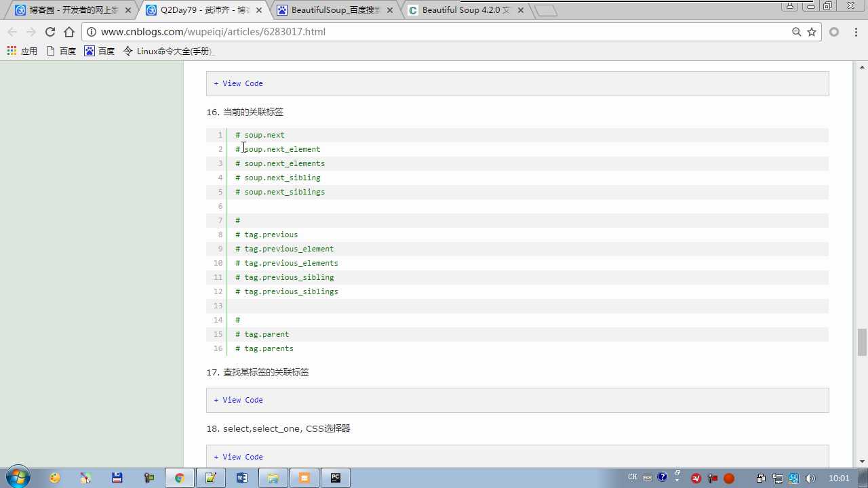Open Word from the taskbar

(241, 478)
